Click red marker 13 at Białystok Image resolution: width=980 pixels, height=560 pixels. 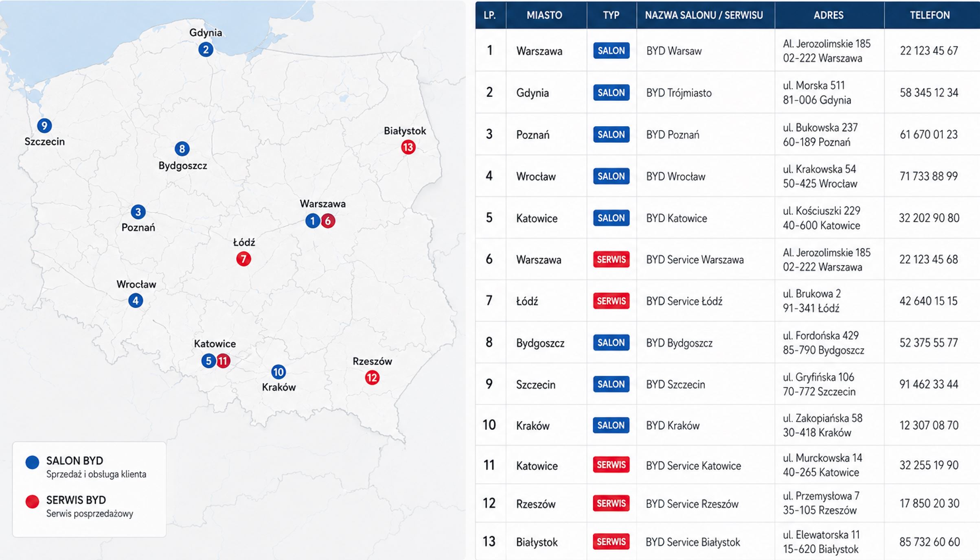click(408, 147)
